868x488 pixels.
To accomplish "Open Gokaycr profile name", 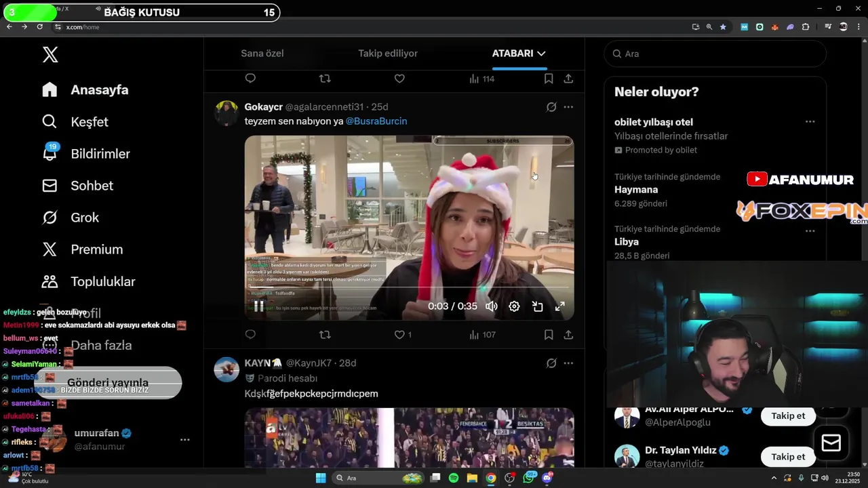I will pos(263,107).
